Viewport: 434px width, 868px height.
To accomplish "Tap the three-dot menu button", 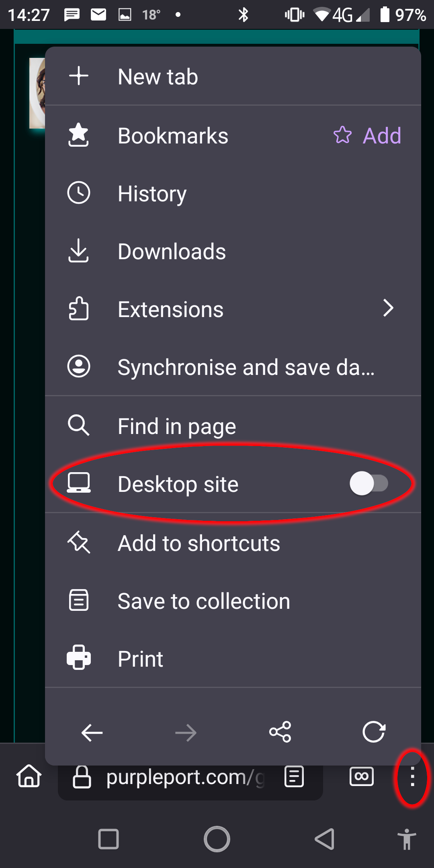I will tap(412, 776).
